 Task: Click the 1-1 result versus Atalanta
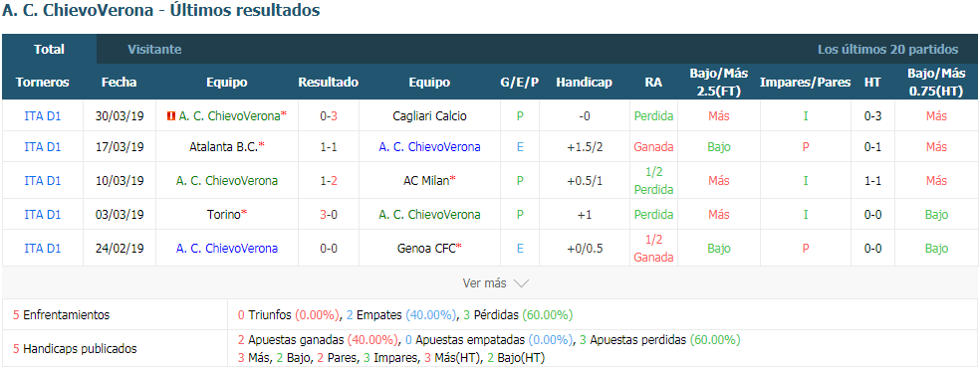(328, 147)
